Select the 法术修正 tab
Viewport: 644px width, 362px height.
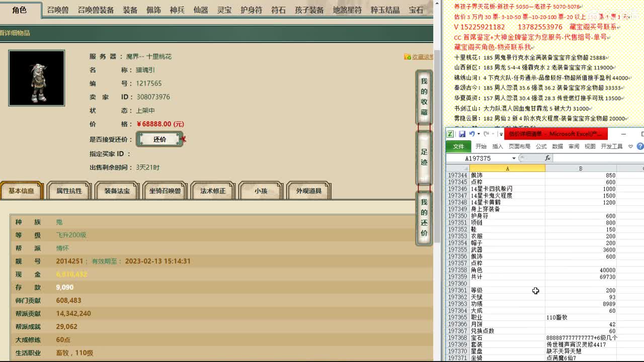(213, 191)
